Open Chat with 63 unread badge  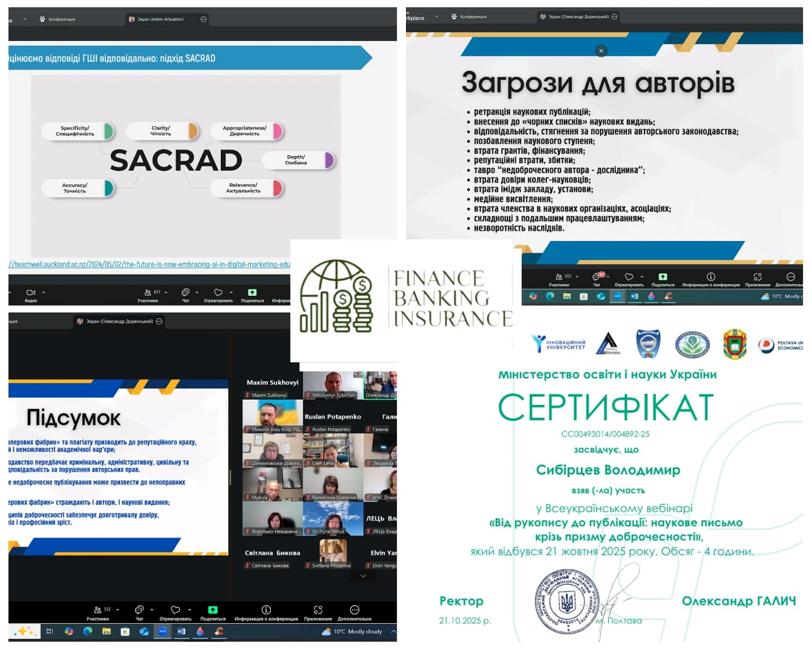(x=596, y=279)
